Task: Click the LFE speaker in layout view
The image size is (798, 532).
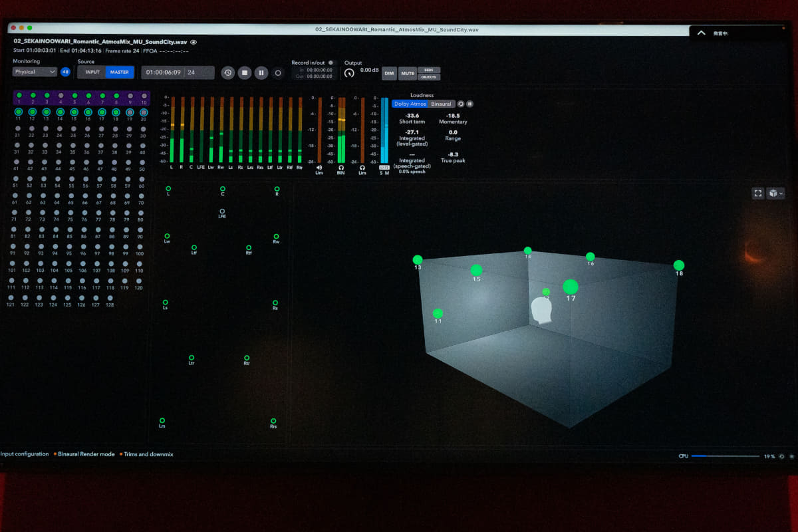Action: coord(222,212)
